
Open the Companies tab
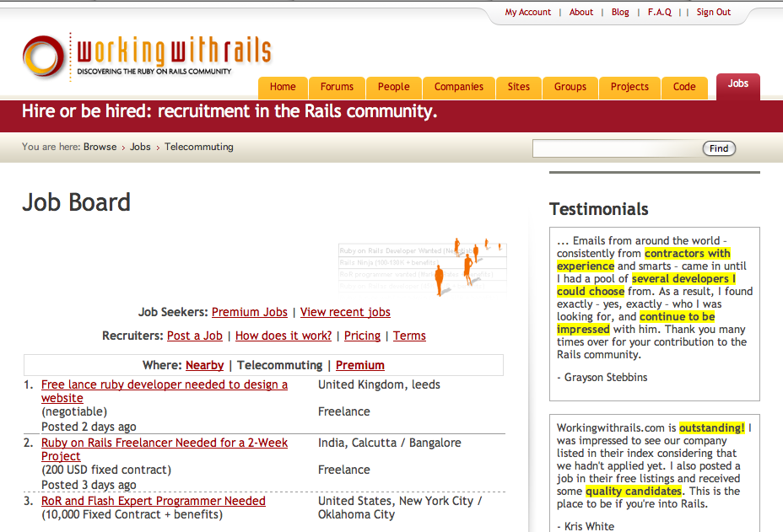point(459,88)
